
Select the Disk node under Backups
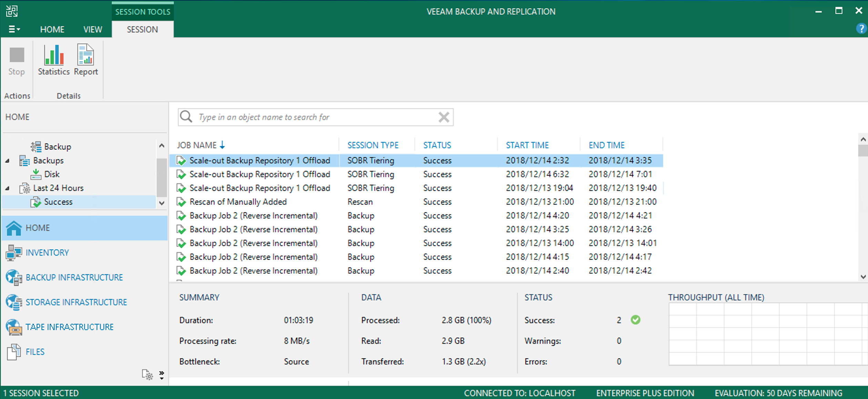(52, 174)
